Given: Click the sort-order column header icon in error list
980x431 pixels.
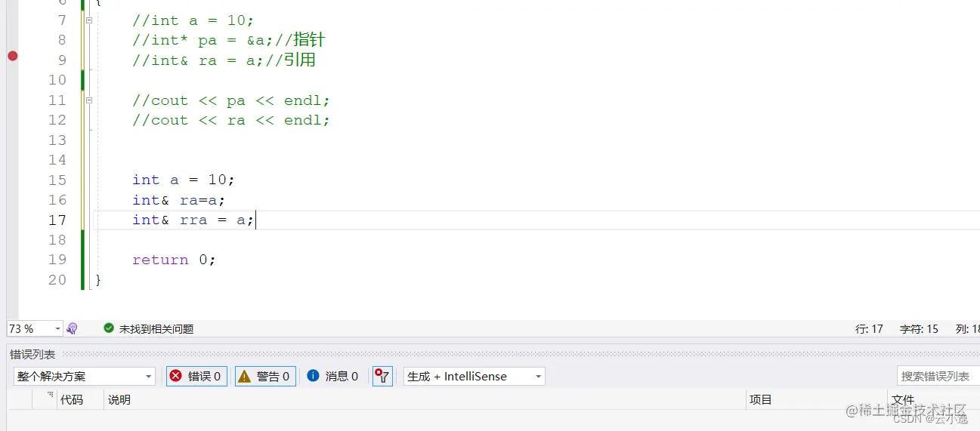Looking at the screenshot, I should [x=50, y=396].
